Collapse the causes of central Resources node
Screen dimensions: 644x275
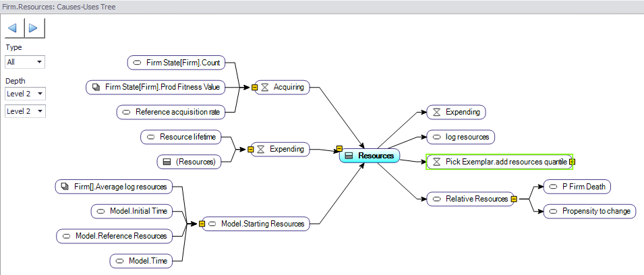point(339,148)
